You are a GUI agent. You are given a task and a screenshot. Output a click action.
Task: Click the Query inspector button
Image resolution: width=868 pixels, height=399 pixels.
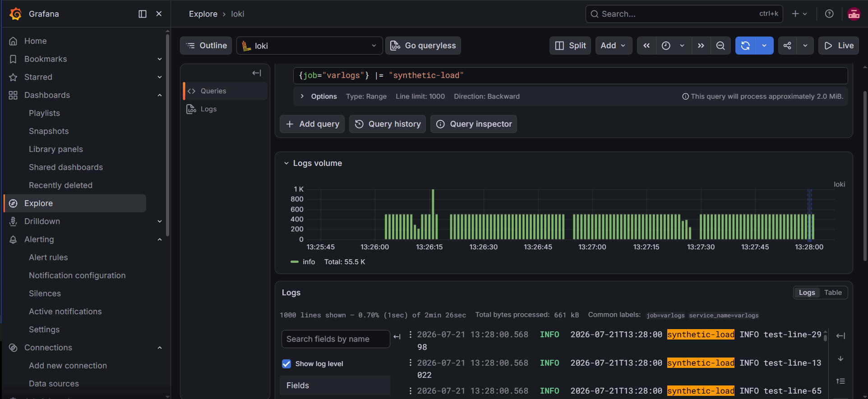tap(474, 124)
